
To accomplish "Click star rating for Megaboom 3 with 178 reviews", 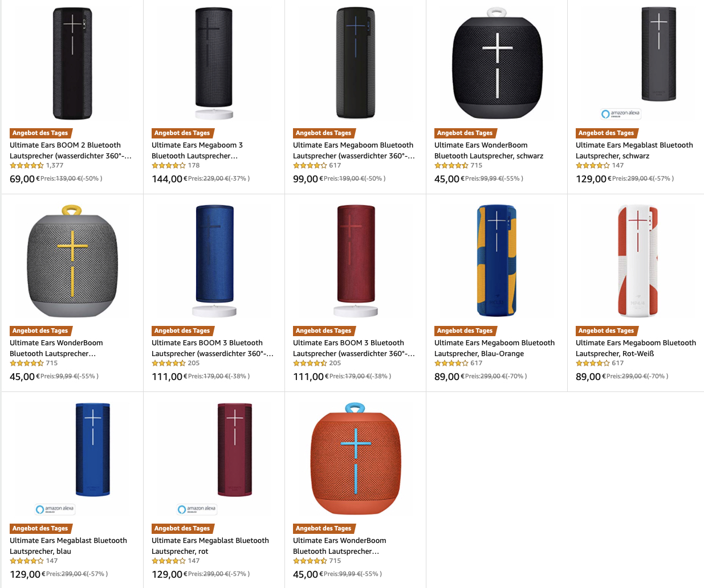I will [x=169, y=166].
